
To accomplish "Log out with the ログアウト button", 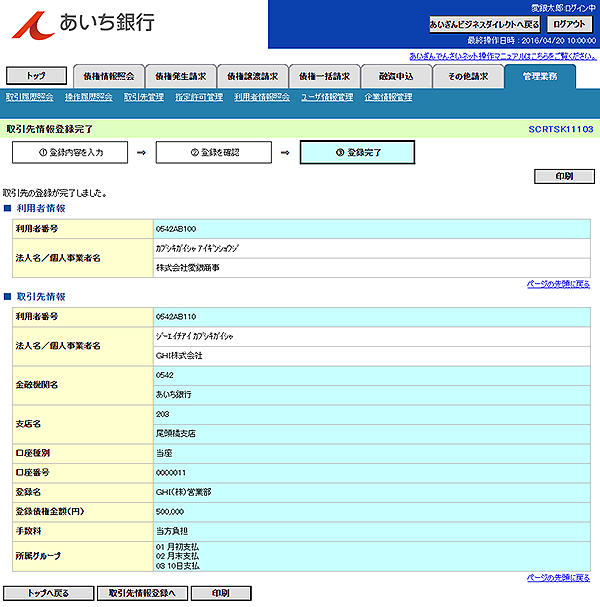I will 569,24.
